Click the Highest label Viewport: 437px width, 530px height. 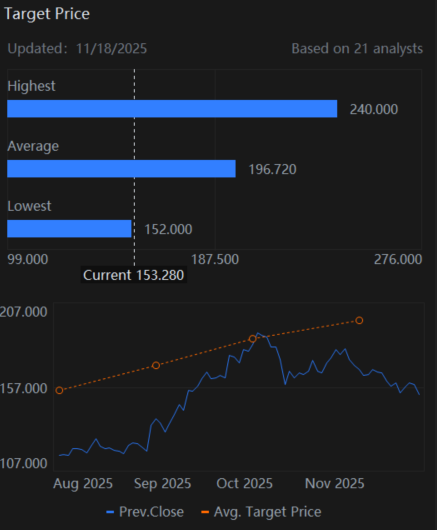31,86
